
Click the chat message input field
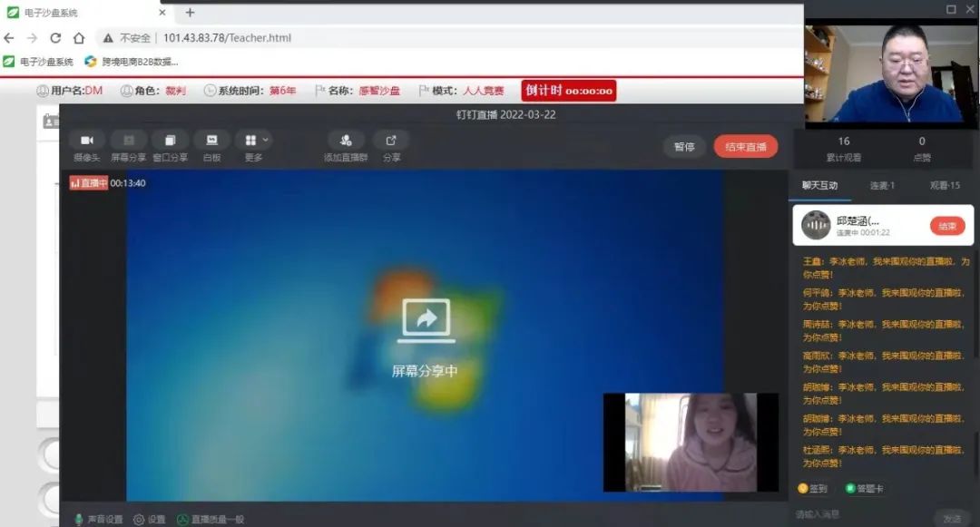[862, 514]
